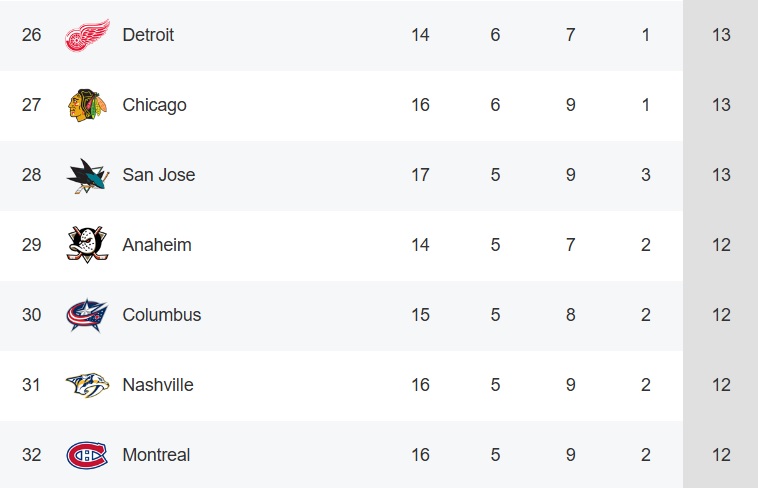Select rank number 26 in standings
The width and height of the screenshot is (758, 488).
click(31, 35)
